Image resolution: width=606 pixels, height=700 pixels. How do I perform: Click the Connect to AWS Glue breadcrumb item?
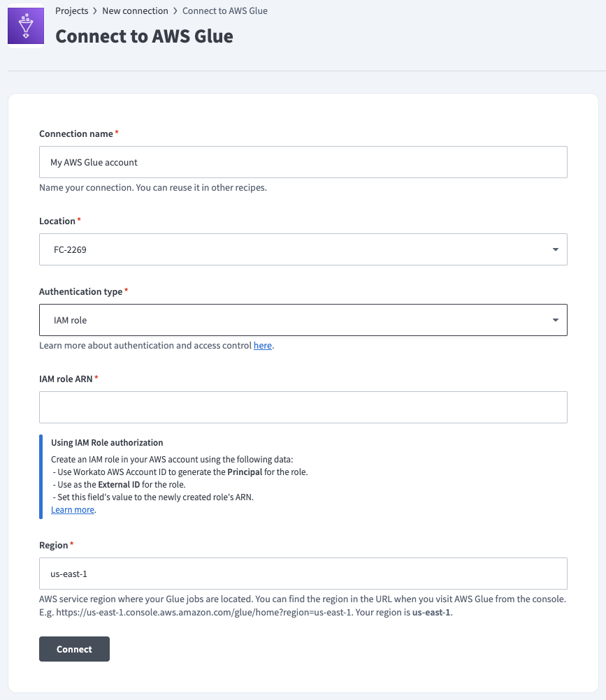pyautogui.click(x=224, y=10)
